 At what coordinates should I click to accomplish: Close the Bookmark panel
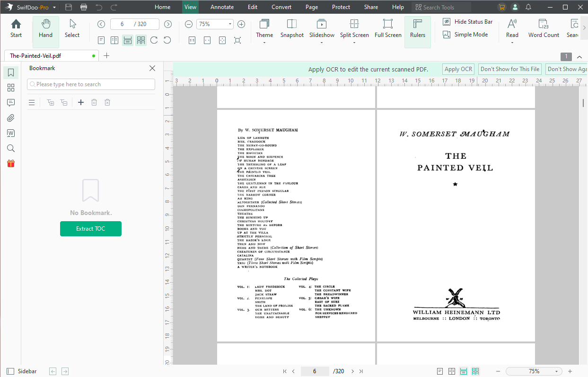pyautogui.click(x=152, y=68)
